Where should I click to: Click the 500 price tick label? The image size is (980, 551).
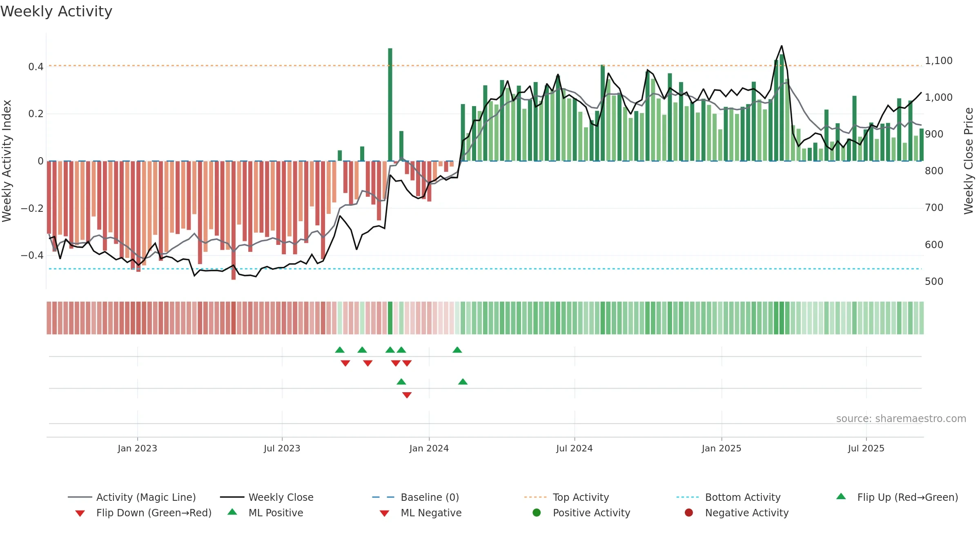coord(934,281)
